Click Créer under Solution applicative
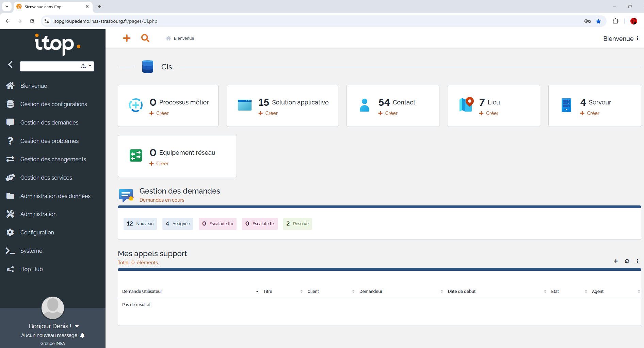Viewport: 644px width, 348px height. [x=268, y=113]
